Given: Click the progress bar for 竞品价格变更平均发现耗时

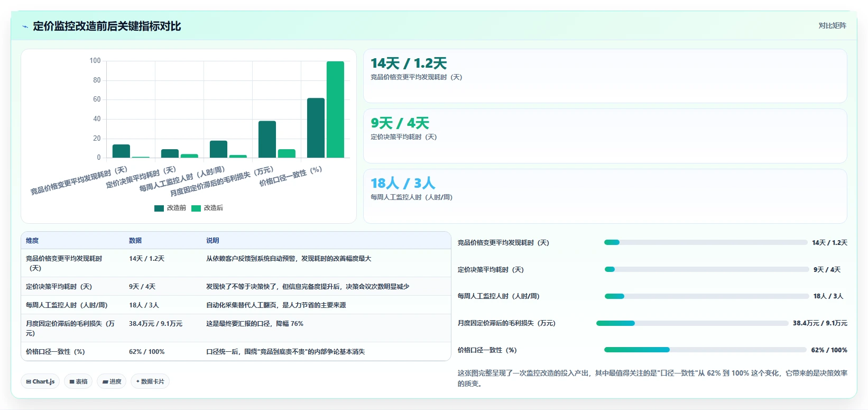Looking at the screenshot, I should click(706, 243).
